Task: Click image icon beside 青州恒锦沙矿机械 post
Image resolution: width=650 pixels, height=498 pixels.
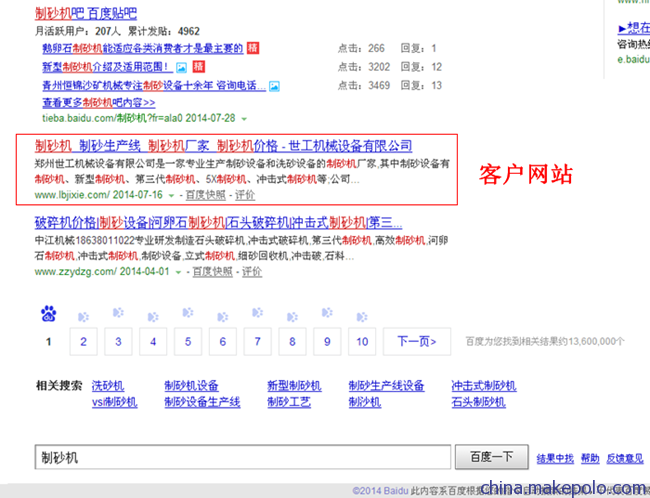Action: [274, 86]
